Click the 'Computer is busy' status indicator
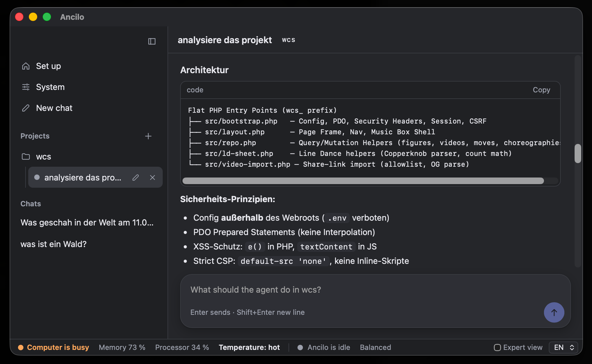592x364 pixels. tap(53, 348)
